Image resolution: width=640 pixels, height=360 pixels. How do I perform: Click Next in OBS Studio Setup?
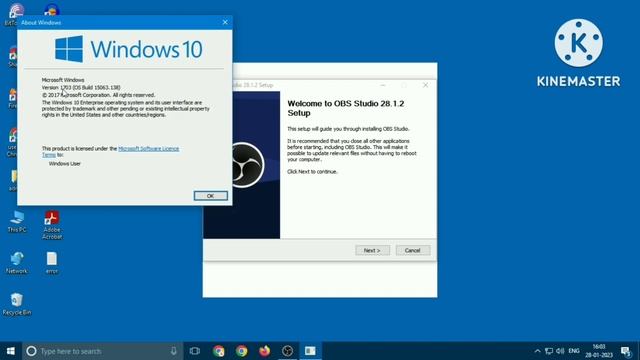click(372, 250)
